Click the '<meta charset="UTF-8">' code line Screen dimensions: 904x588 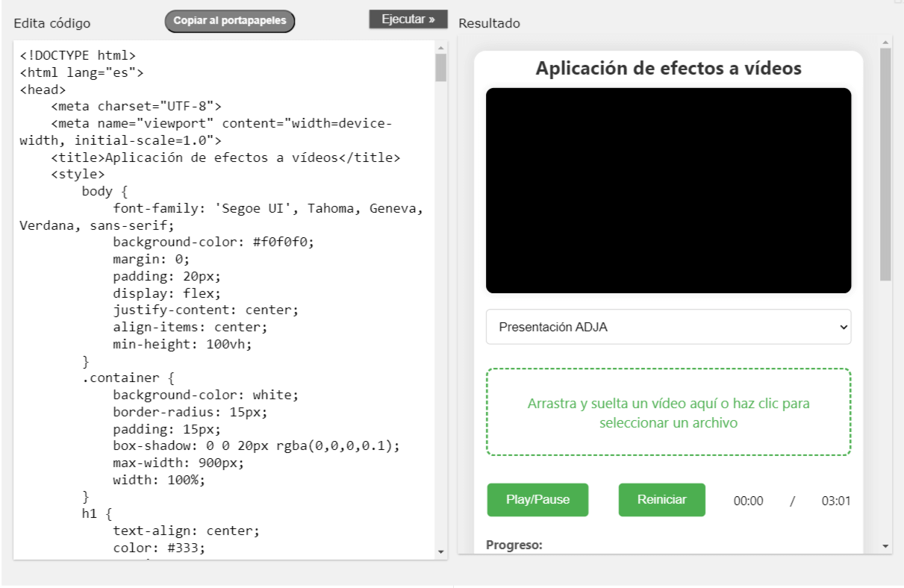click(136, 106)
